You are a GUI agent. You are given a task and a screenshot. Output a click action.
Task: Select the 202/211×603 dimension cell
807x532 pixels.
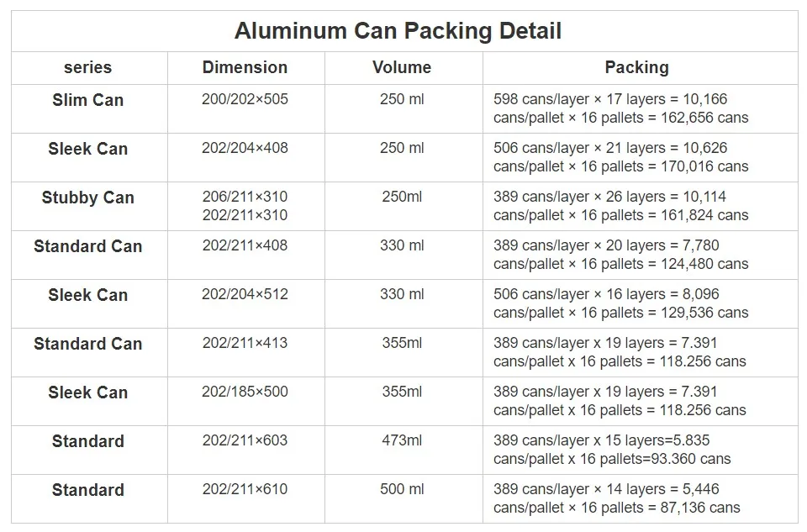245,440
